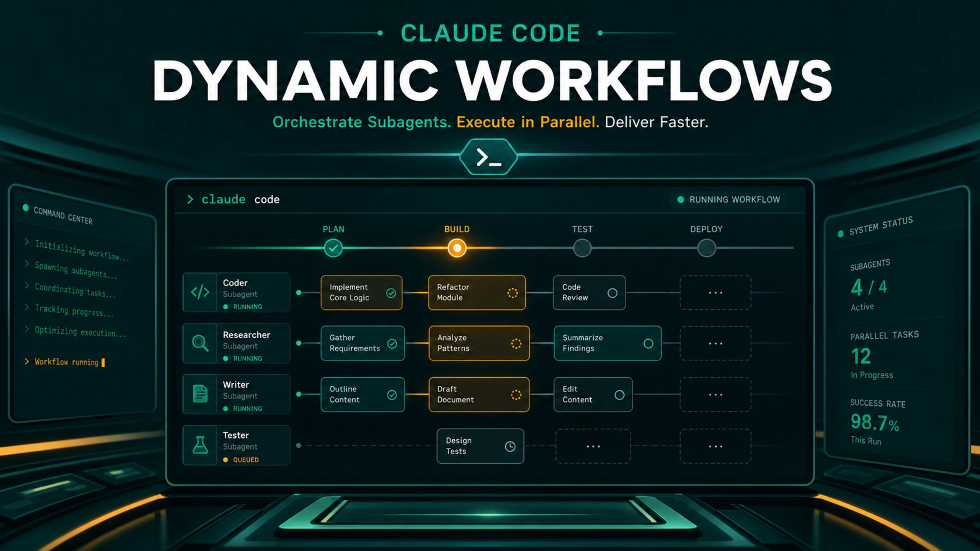Open the BUILD stage label
The image size is (980, 551).
pos(457,229)
